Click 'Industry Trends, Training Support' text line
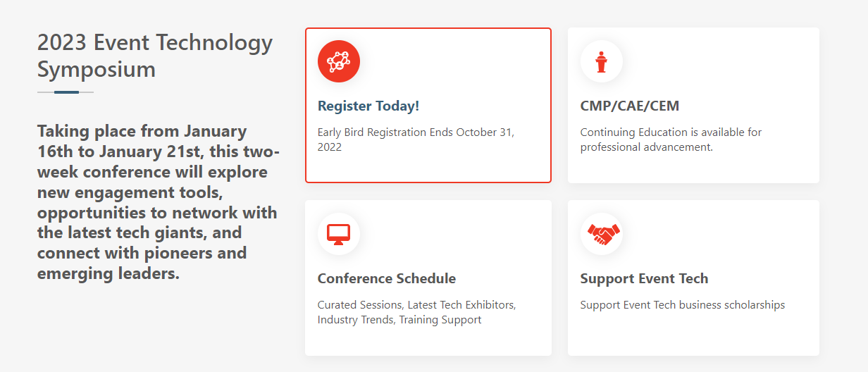 [x=399, y=320]
